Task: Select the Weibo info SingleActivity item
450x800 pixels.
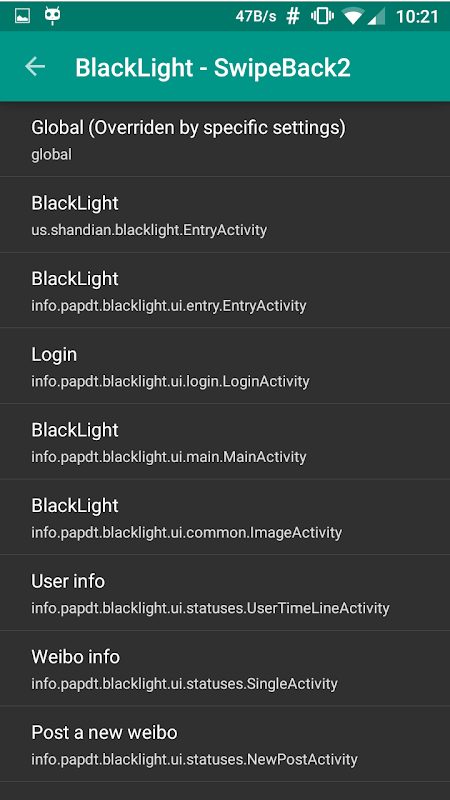Action: click(x=225, y=668)
